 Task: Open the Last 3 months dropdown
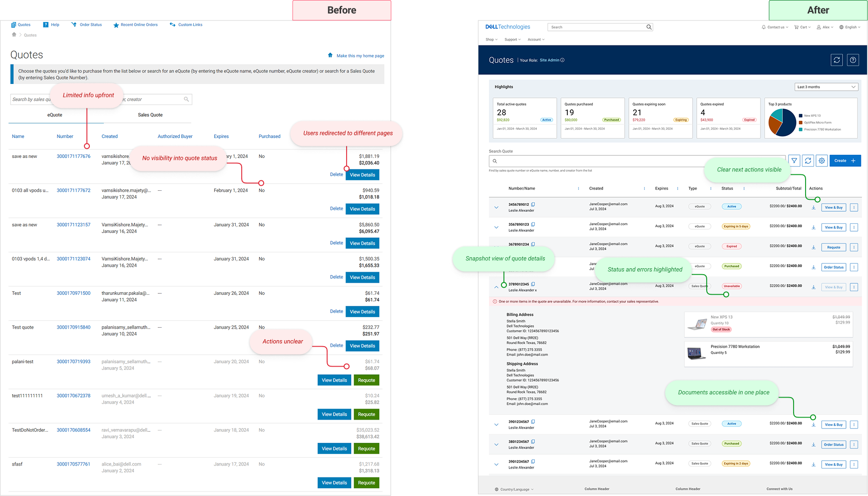[826, 87]
